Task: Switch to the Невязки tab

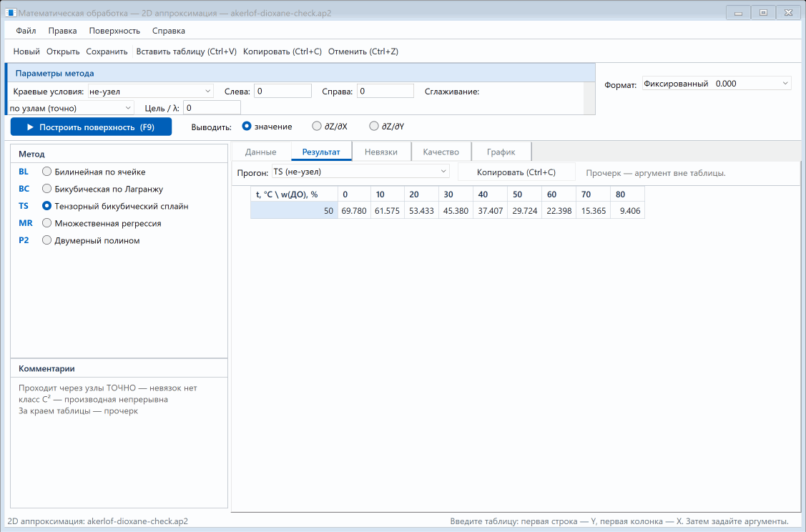Action: (x=381, y=152)
